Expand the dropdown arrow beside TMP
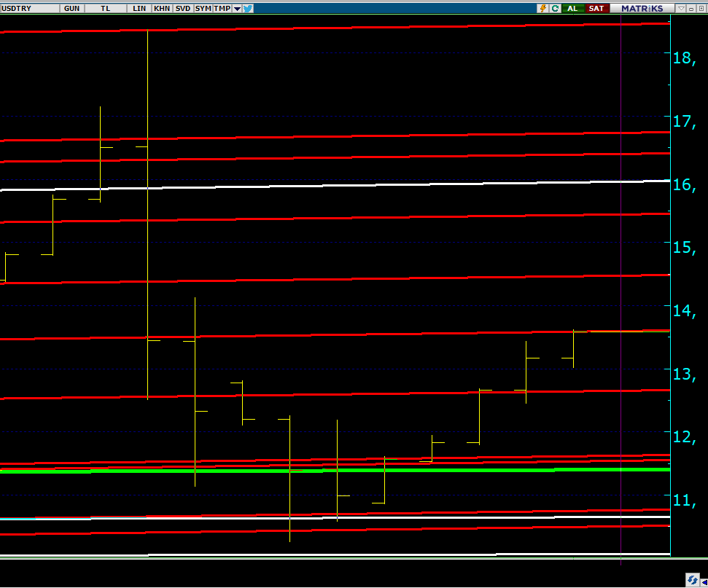Viewport: 708px width, 588px height. [237, 9]
